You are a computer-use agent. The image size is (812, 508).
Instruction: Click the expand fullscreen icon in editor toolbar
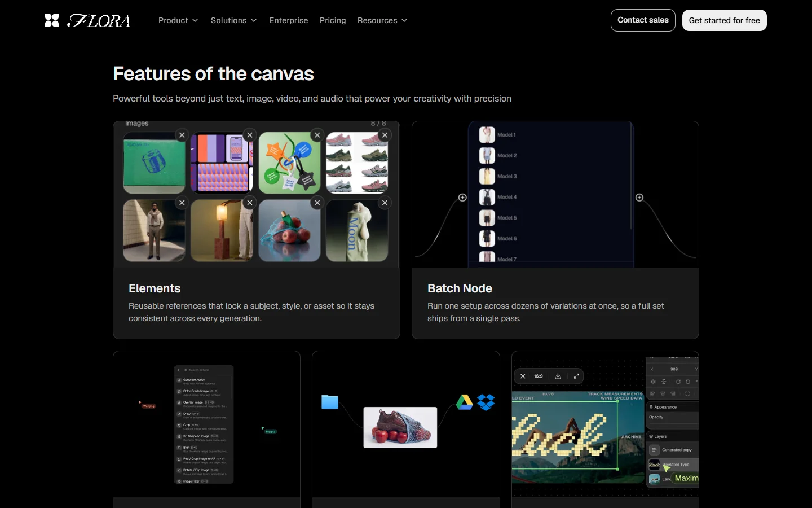tap(576, 376)
